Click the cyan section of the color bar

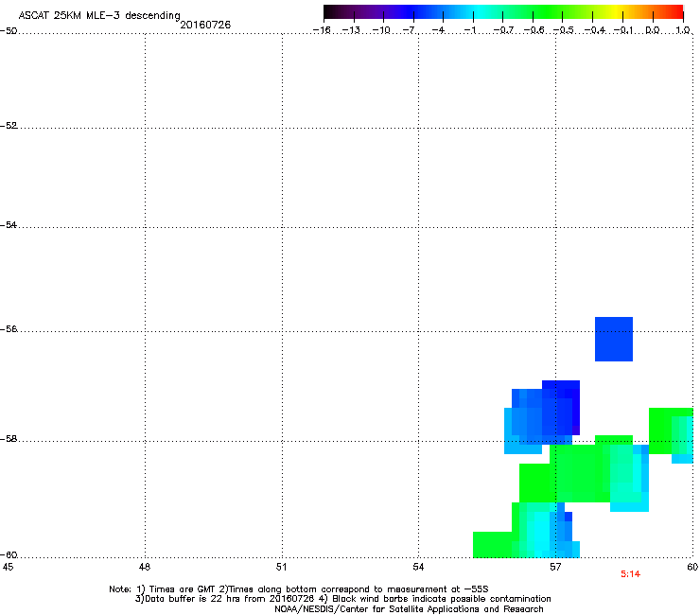click(480, 12)
